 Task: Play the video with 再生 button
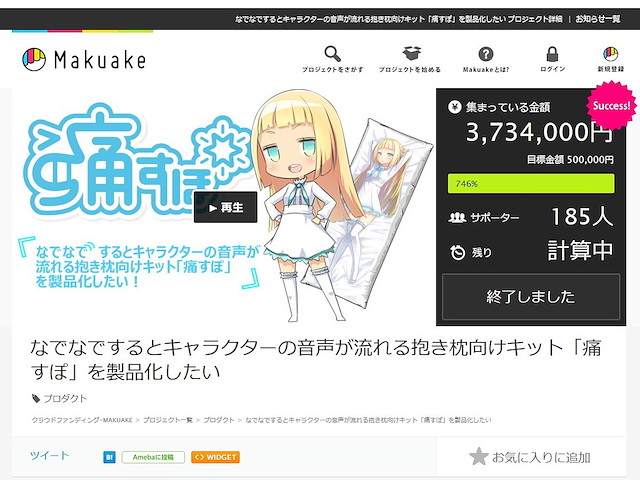click(225, 207)
